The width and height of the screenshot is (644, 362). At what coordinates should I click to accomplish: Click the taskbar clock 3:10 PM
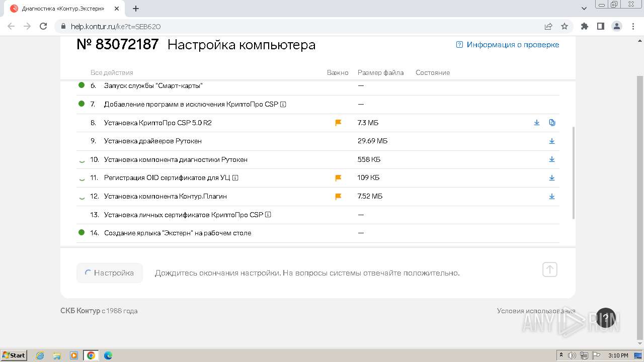click(618, 355)
